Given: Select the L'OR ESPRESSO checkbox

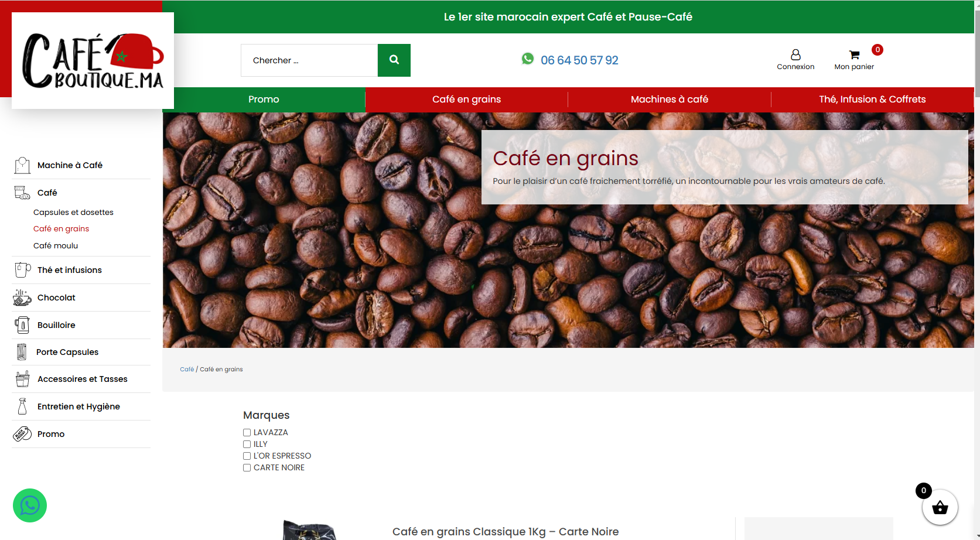Looking at the screenshot, I should tap(247, 456).
